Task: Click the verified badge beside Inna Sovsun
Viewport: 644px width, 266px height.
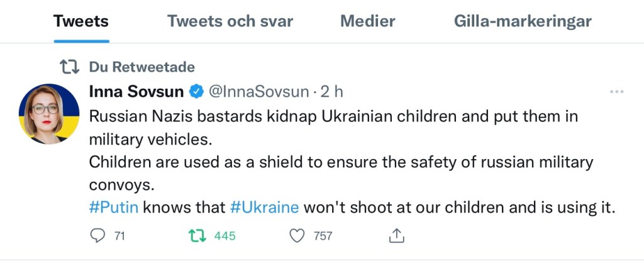Action: [196, 92]
